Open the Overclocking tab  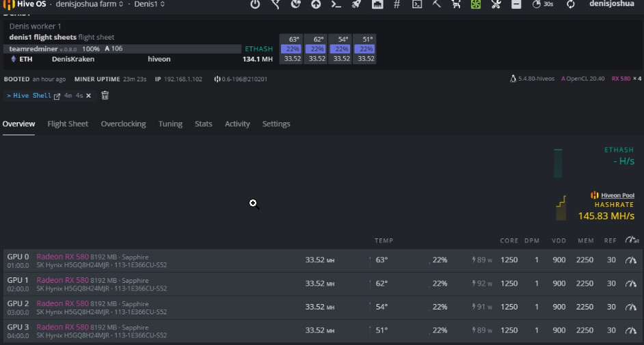(x=123, y=124)
